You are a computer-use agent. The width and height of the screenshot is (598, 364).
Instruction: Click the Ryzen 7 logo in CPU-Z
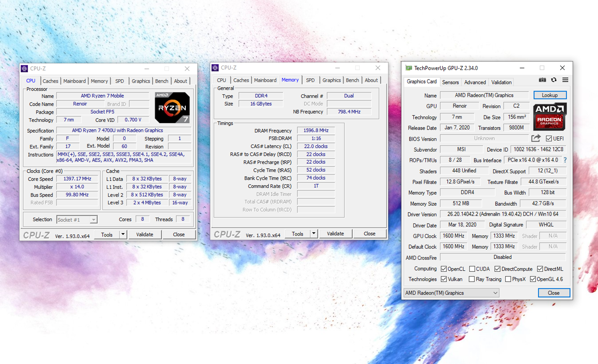tap(172, 108)
